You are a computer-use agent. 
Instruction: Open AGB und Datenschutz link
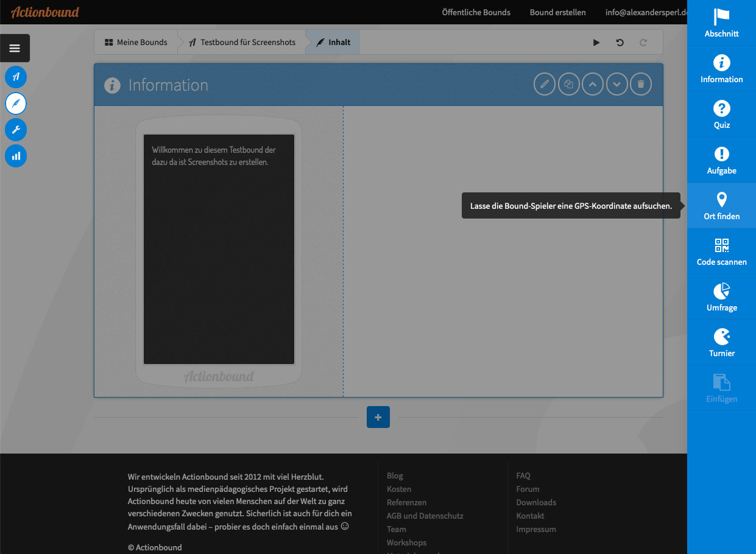[425, 516]
